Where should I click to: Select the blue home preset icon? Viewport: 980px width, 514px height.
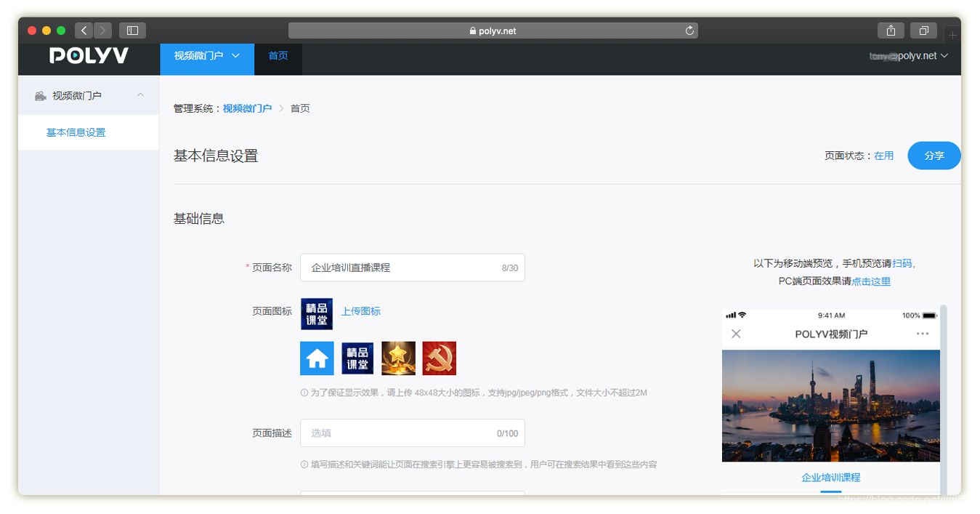(x=317, y=358)
